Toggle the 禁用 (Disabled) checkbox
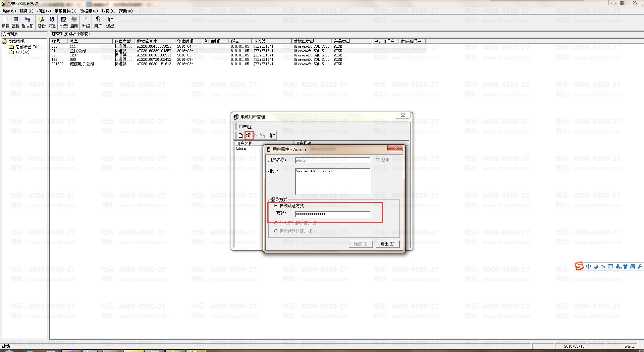Screen dimensions: 644x352 click(378, 160)
